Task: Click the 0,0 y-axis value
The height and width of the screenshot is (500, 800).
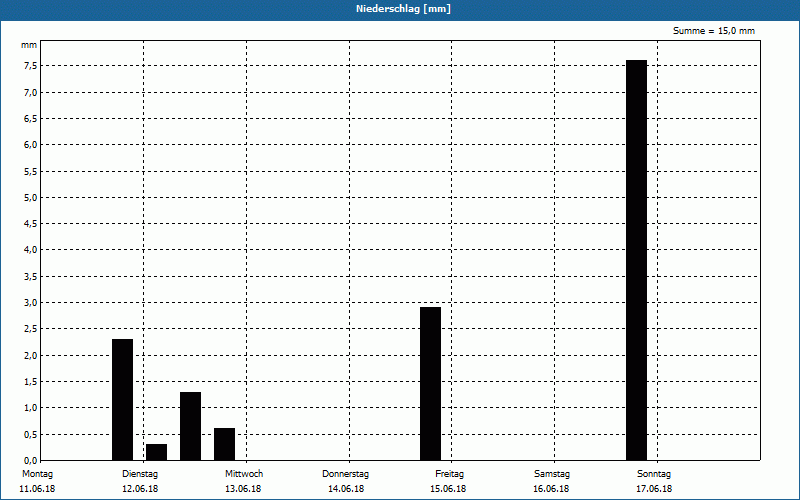Action: click(x=30, y=461)
